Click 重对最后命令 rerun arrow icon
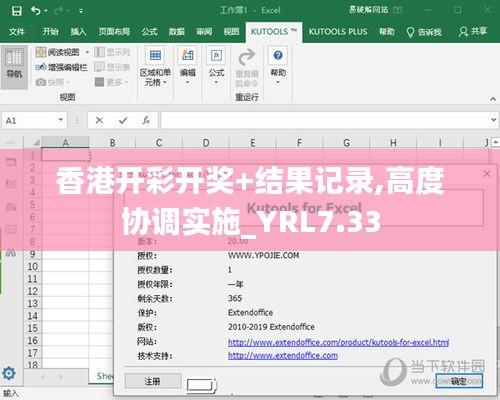Image resolution: width=500 pixels, height=400 pixels. [x=247, y=57]
